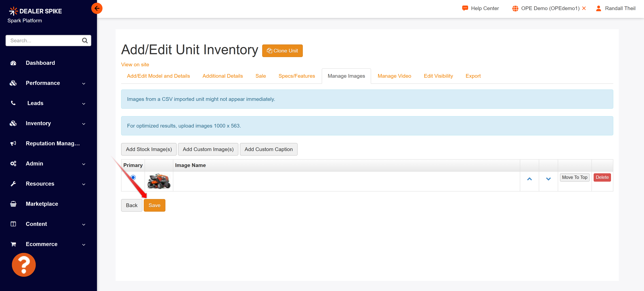Expand the Inventory sidebar section
The width and height of the screenshot is (644, 291).
point(47,123)
